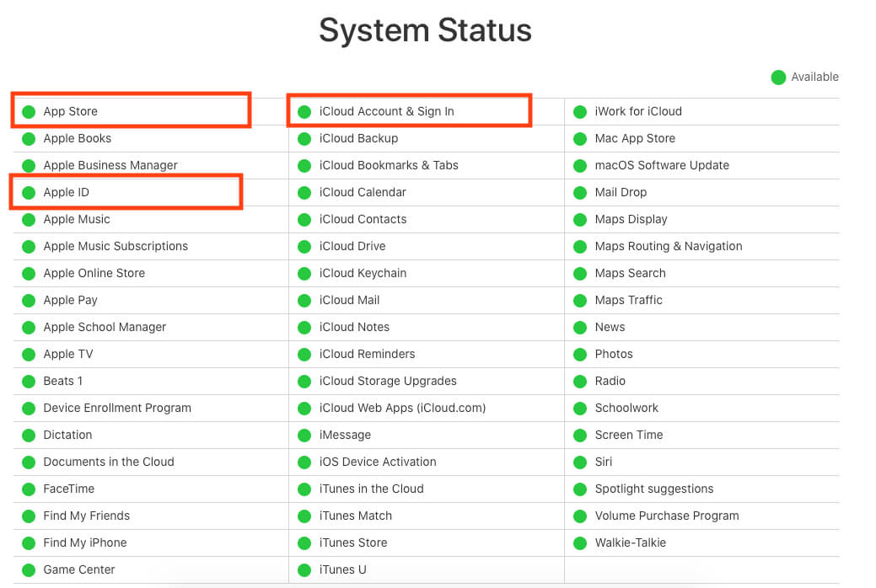
Task: Click the Apple Business Manager label
Action: [110, 165]
